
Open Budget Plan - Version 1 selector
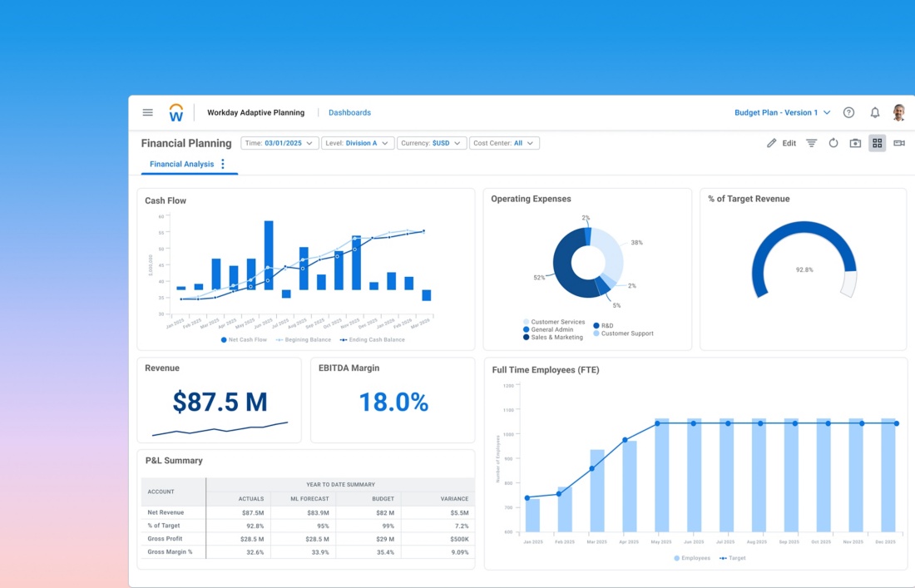tap(780, 112)
